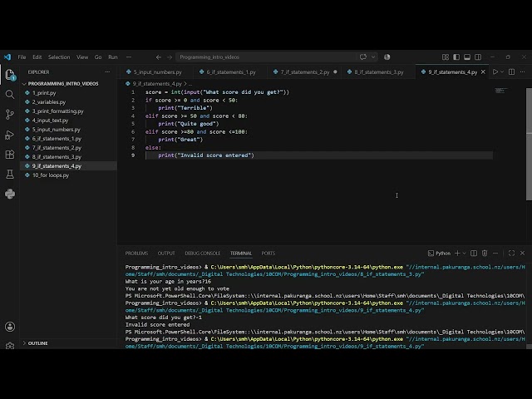
Task: Open the Run and Debug view
Action: [x=10, y=135]
